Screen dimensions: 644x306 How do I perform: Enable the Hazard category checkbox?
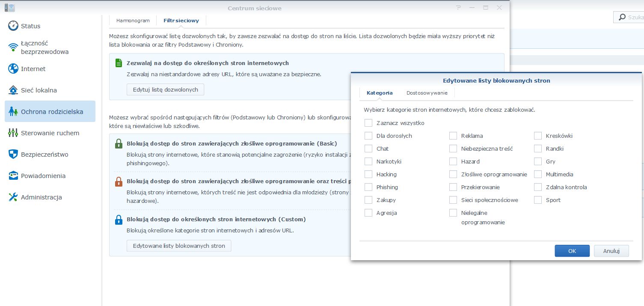[453, 161]
